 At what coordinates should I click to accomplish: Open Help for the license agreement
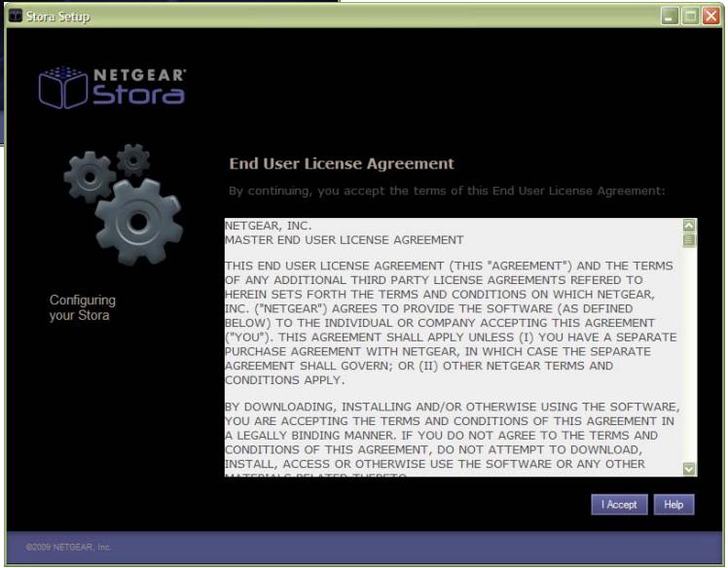tap(673, 505)
